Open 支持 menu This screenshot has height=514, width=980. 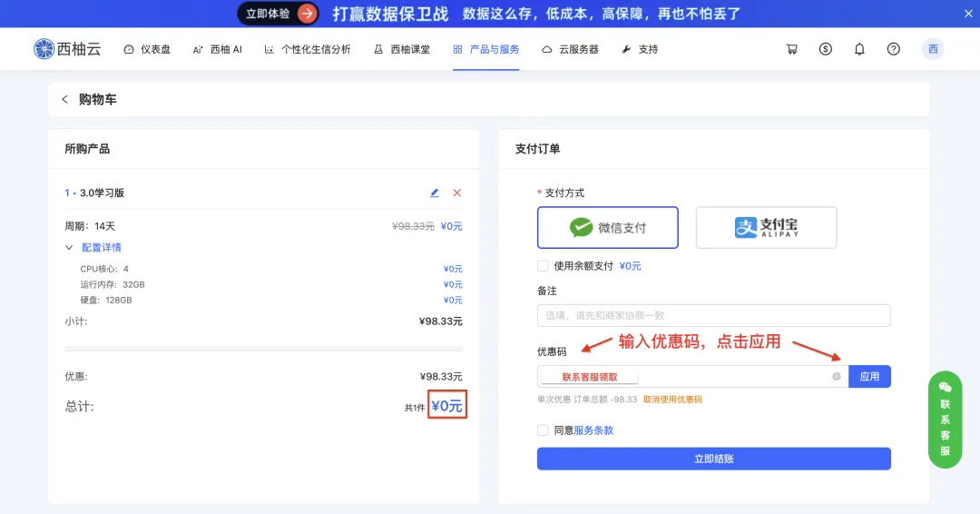pyautogui.click(x=640, y=49)
